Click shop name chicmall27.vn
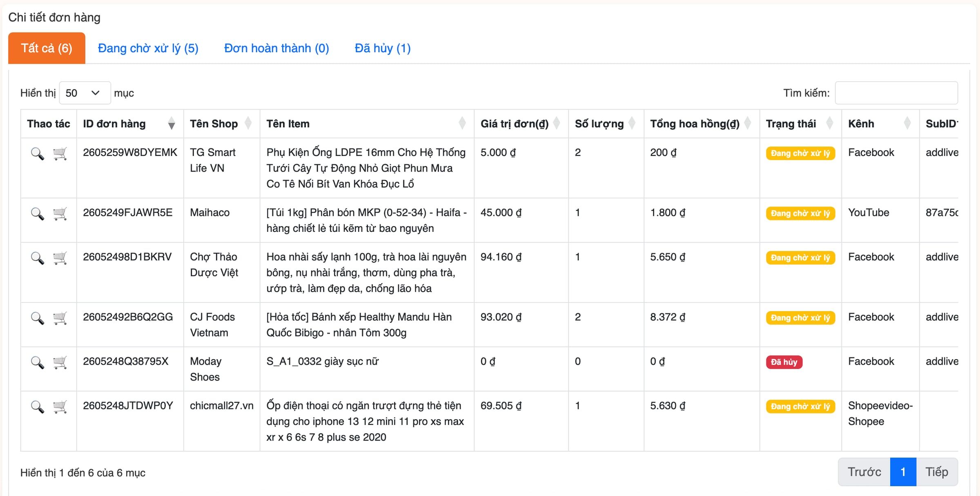The image size is (980, 496). click(222, 405)
